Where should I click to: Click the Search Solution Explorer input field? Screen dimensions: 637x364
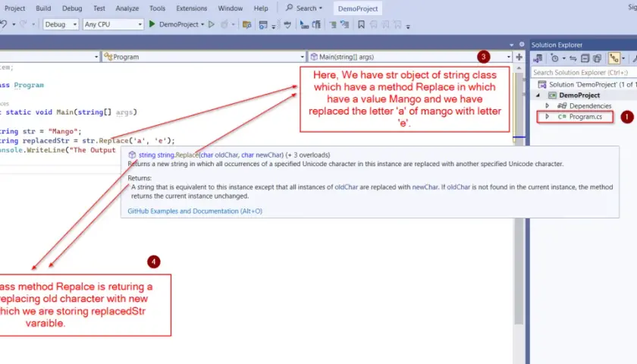584,72
